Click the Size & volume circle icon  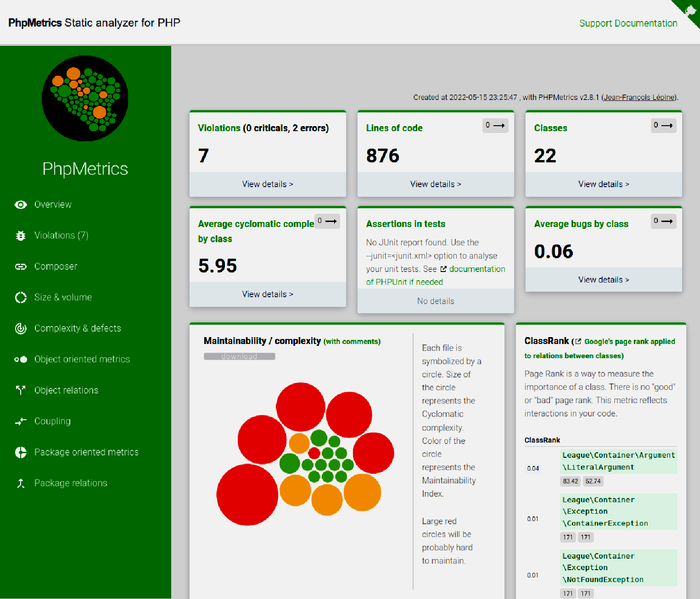tap(21, 297)
